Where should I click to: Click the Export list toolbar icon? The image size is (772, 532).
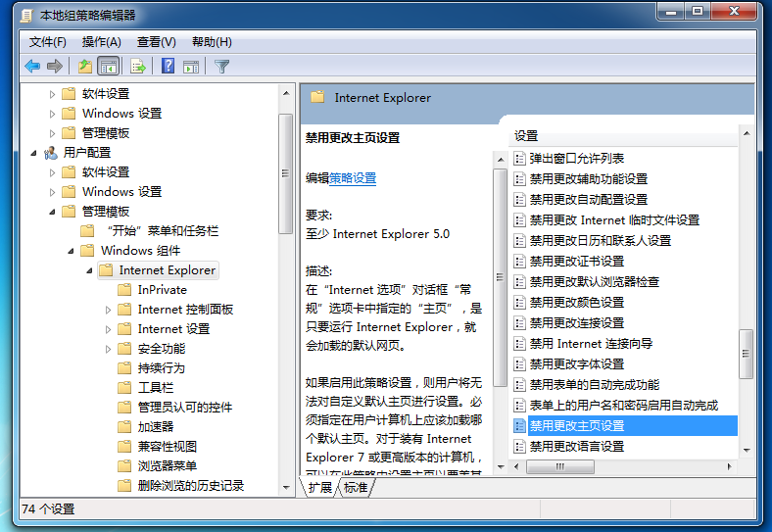[138, 66]
